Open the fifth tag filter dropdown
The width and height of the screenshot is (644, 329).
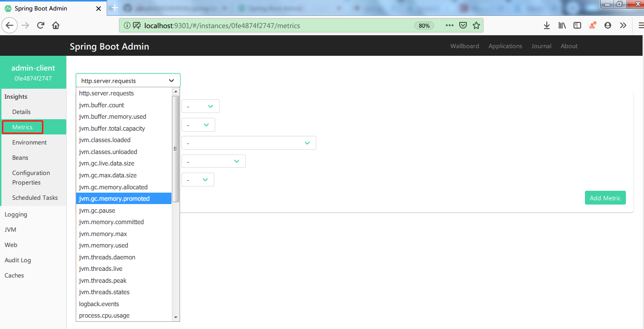198,180
